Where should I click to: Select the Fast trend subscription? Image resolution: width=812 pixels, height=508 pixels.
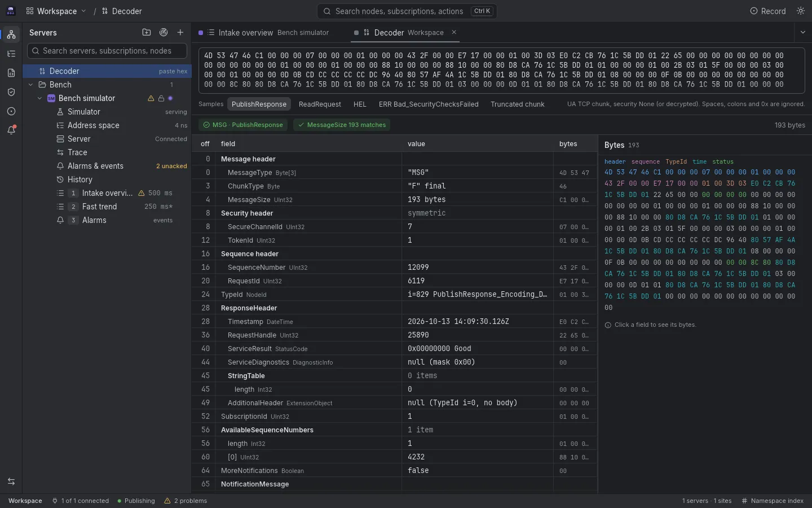pyautogui.click(x=107, y=207)
